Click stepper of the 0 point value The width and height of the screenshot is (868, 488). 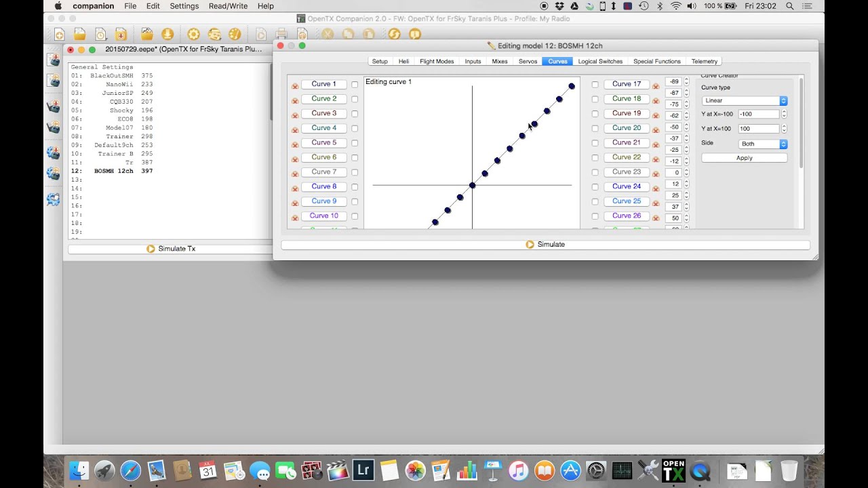click(686, 173)
